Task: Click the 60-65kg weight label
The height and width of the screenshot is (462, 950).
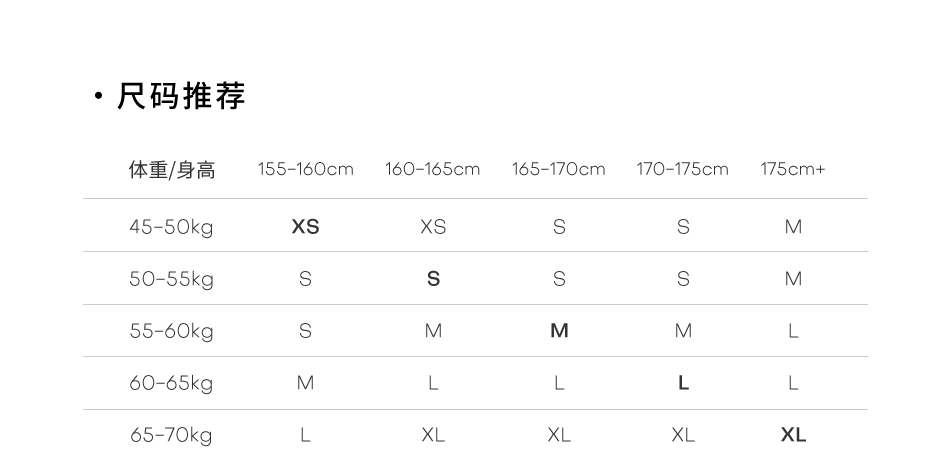Action: tap(171, 383)
